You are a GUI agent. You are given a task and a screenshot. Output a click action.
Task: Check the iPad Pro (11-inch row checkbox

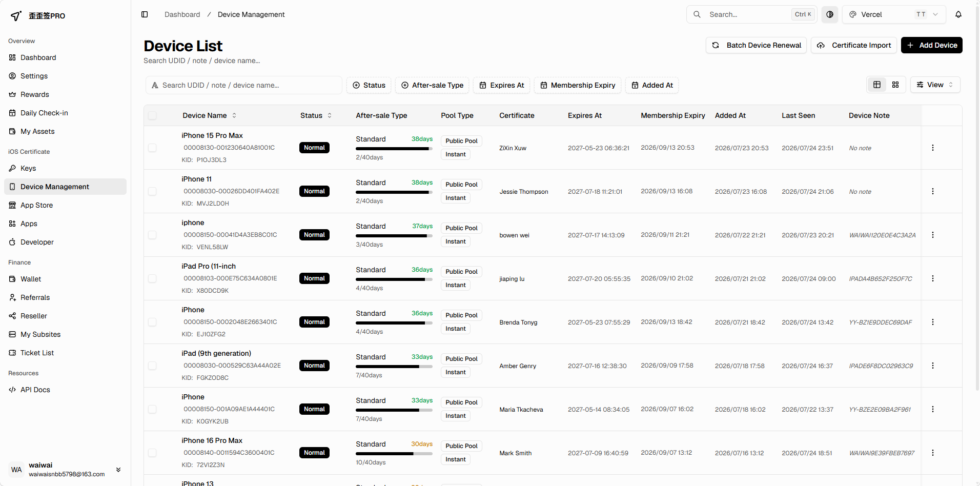(152, 278)
